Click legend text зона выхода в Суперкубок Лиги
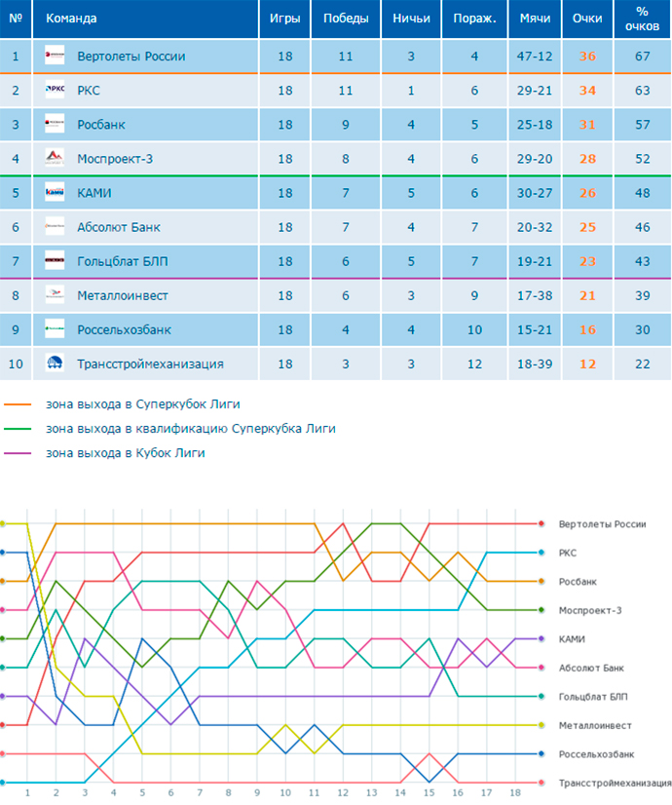This screenshot has width=672, height=805. click(142, 404)
